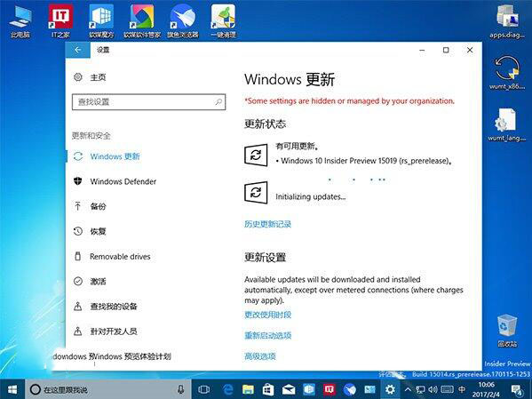Click the red organization-managed notice text
Screen dimensions: 532x399
[349, 101]
